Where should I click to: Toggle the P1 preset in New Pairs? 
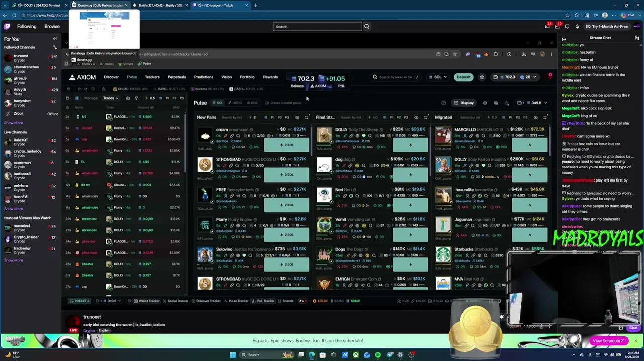(272, 117)
